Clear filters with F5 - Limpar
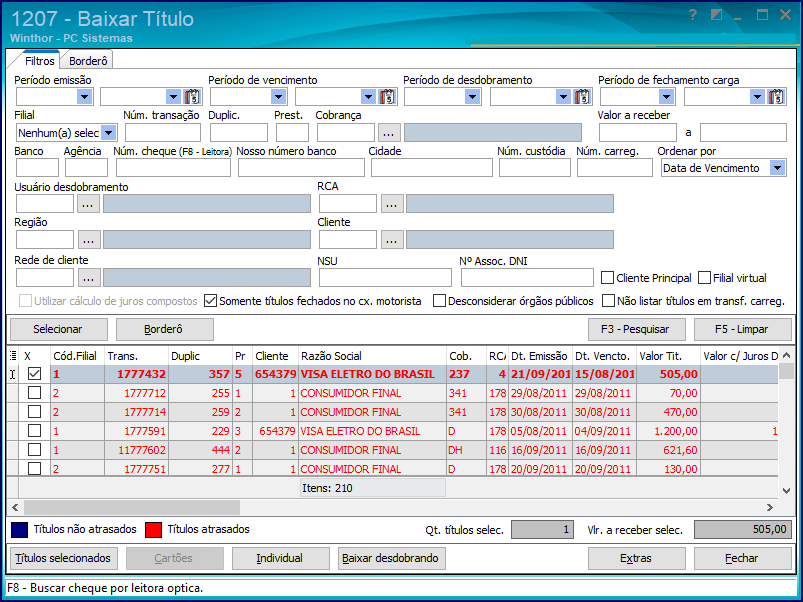This screenshot has height=602, width=803. (x=742, y=329)
